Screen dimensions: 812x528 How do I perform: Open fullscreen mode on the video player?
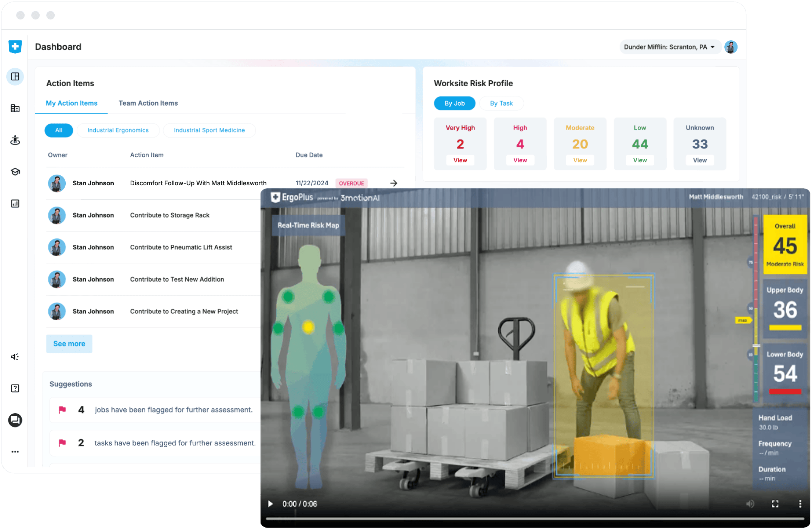[775, 504]
